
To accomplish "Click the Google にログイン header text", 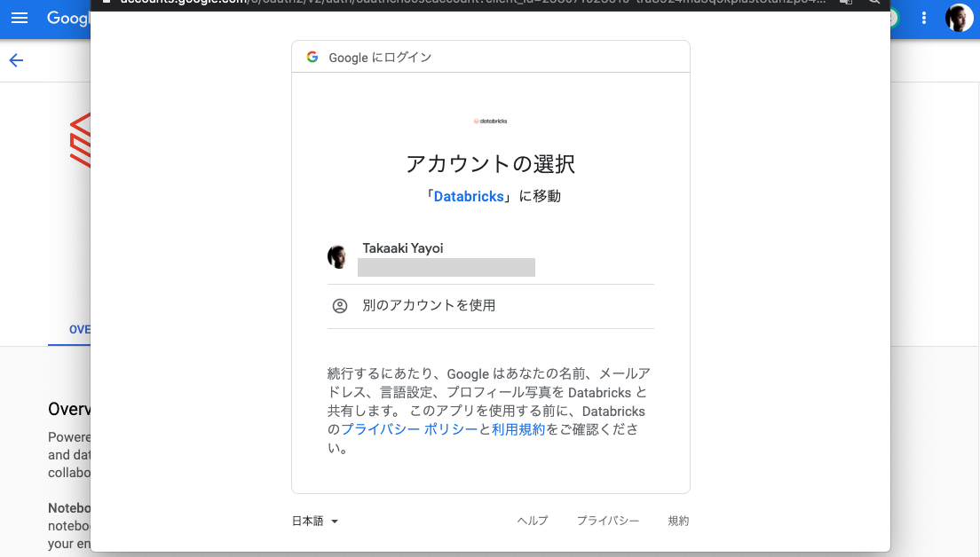I will click(380, 58).
